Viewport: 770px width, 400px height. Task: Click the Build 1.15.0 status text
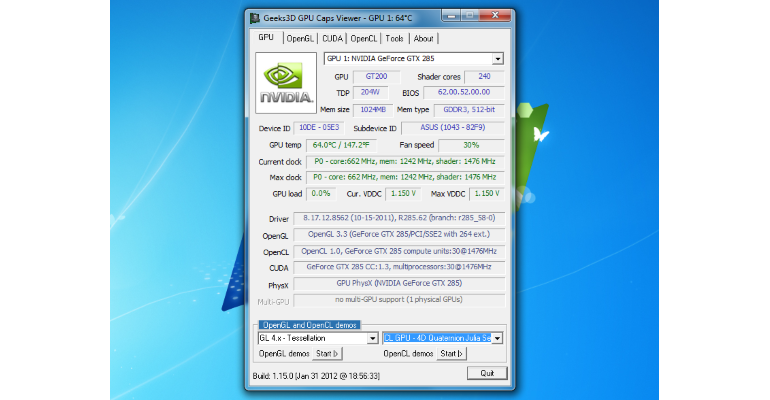[316, 376]
